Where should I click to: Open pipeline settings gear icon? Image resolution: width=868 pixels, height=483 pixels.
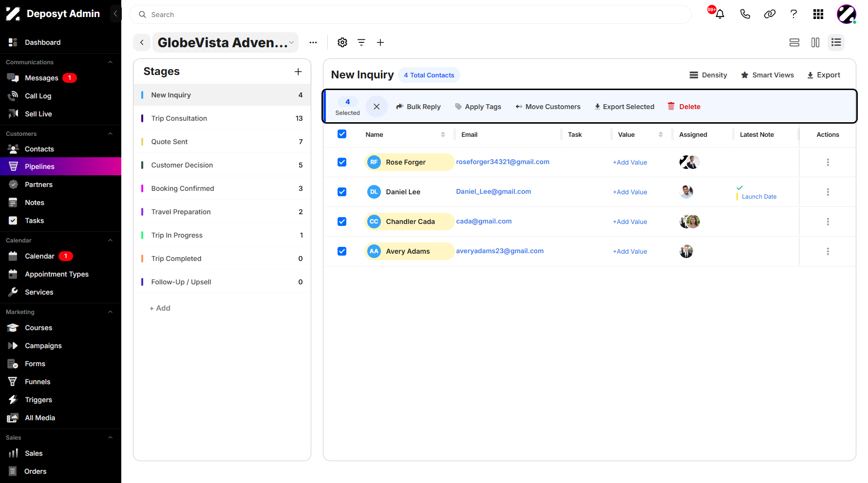342,42
